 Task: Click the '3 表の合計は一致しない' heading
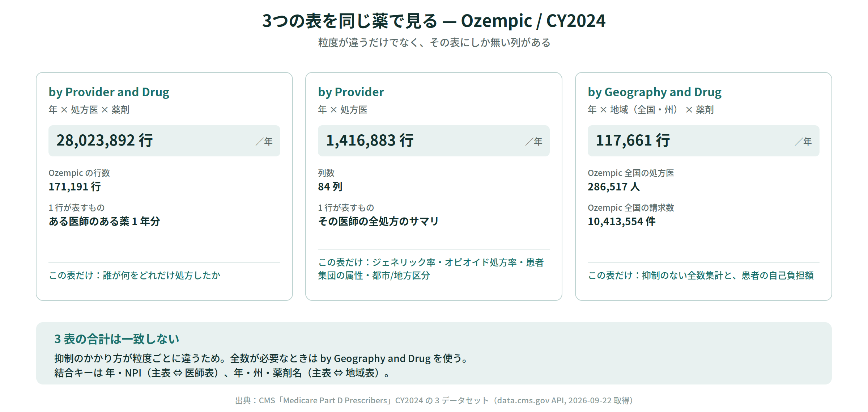pyautogui.click(x=117, y=339)
